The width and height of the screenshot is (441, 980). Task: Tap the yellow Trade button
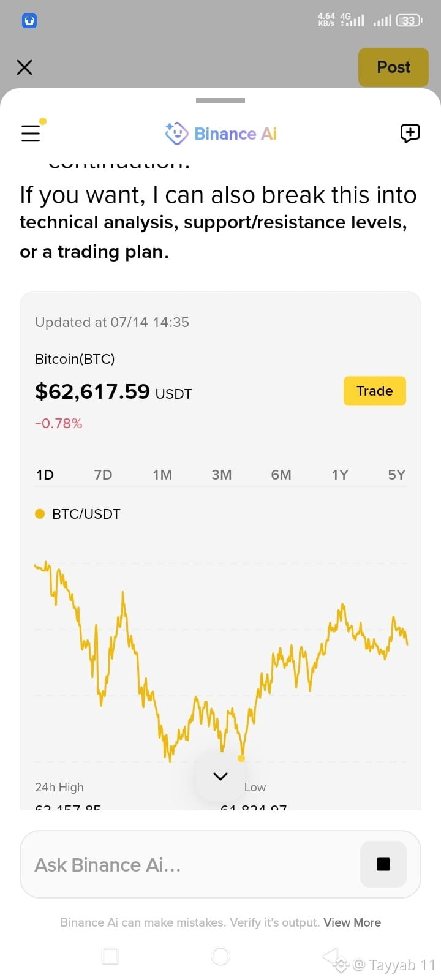375,391
